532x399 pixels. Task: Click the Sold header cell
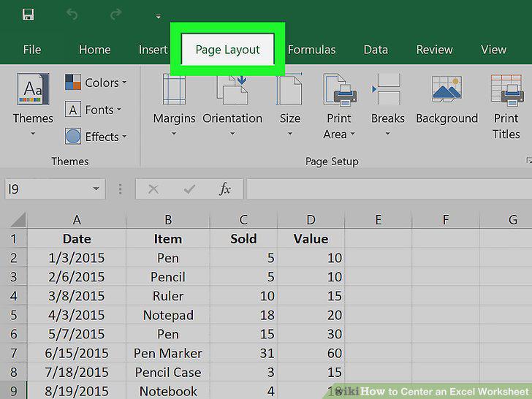(243, 239)
